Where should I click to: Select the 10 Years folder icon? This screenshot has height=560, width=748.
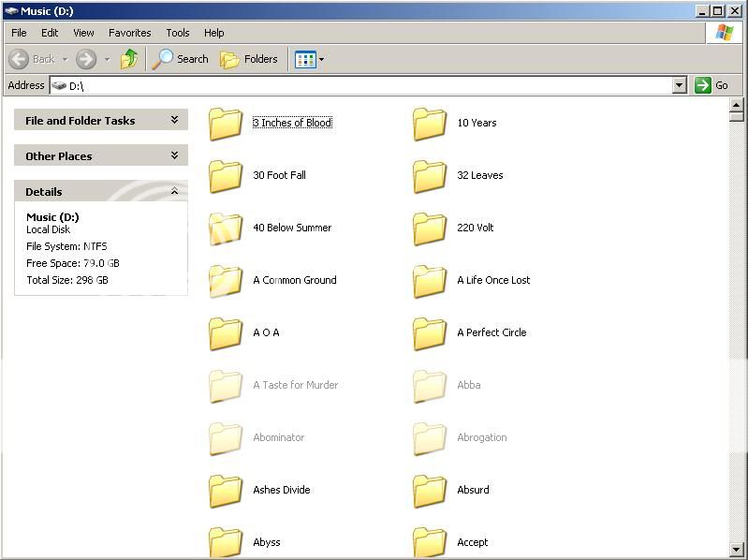pos(430,124)
